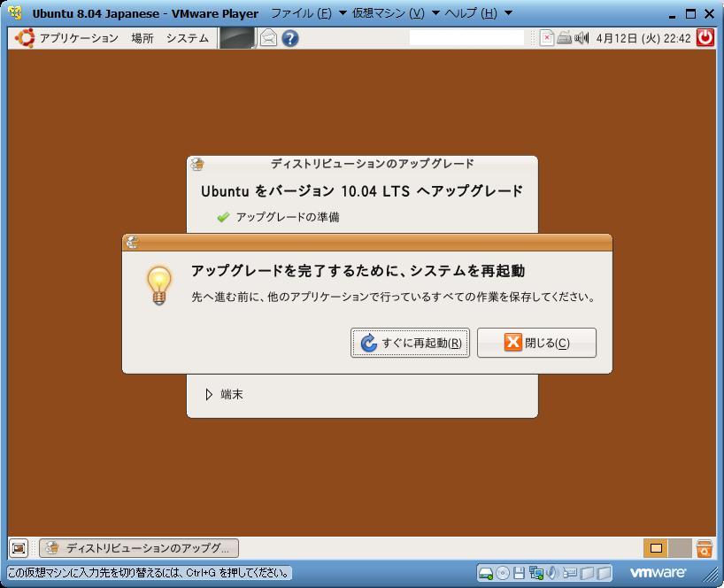Close the VMware Player window
Screen dimensions: 724x588
(x=710, y=14)
